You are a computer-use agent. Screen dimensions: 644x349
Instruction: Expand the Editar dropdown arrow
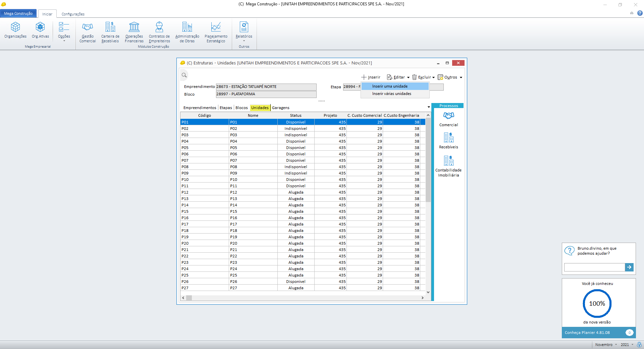tap(408, 78)
